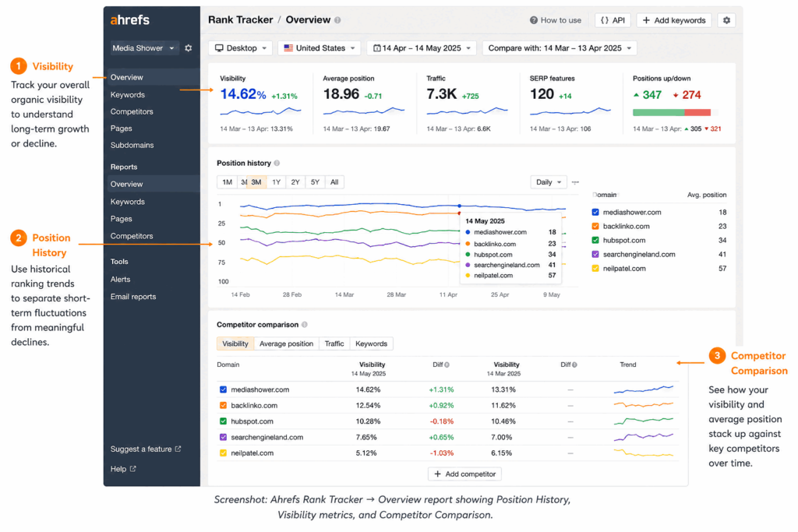This screenshot has height=532, width=798.
Task: Switch to Traffic comparison tab
Action: click(334, 344)
